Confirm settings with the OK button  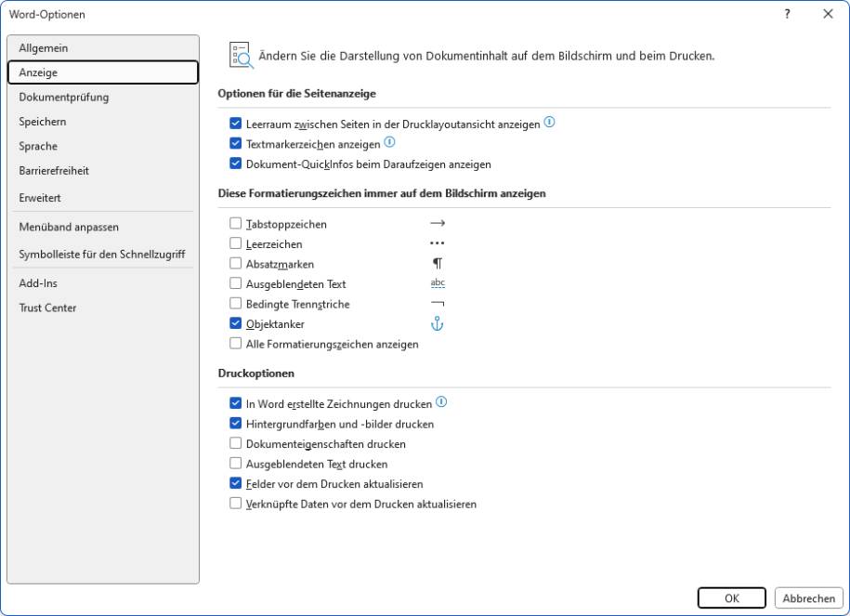(x=732, y=598)
